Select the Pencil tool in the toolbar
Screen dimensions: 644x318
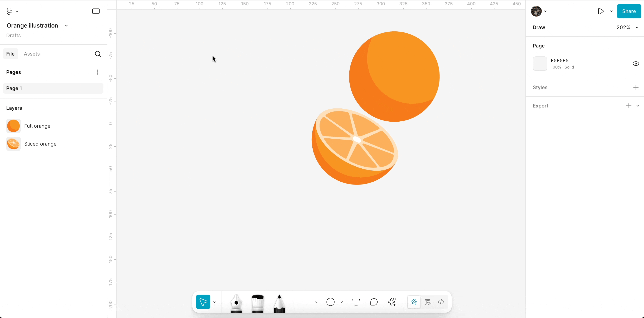coord(279,302)
